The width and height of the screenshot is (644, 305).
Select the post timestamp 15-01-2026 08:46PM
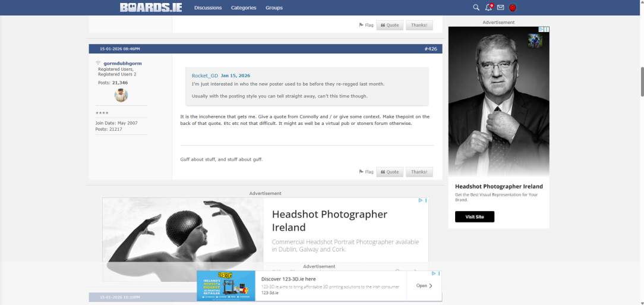coord(120,49)
